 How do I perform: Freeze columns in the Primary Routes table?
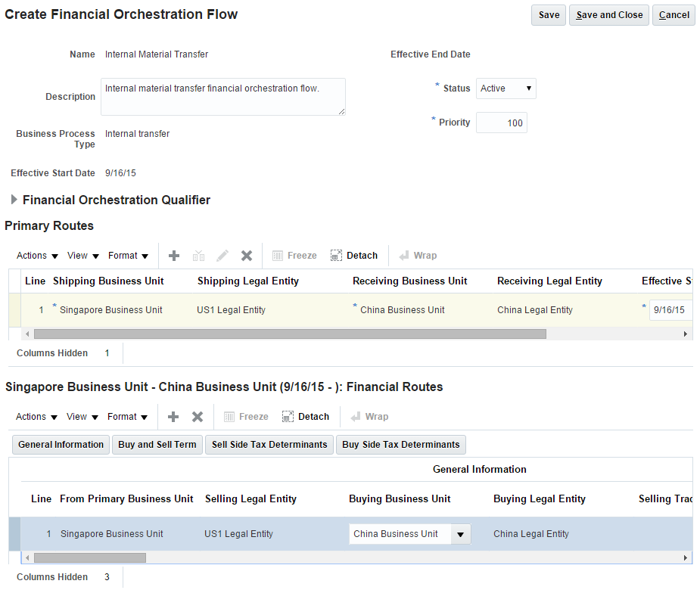coord(294,256)
